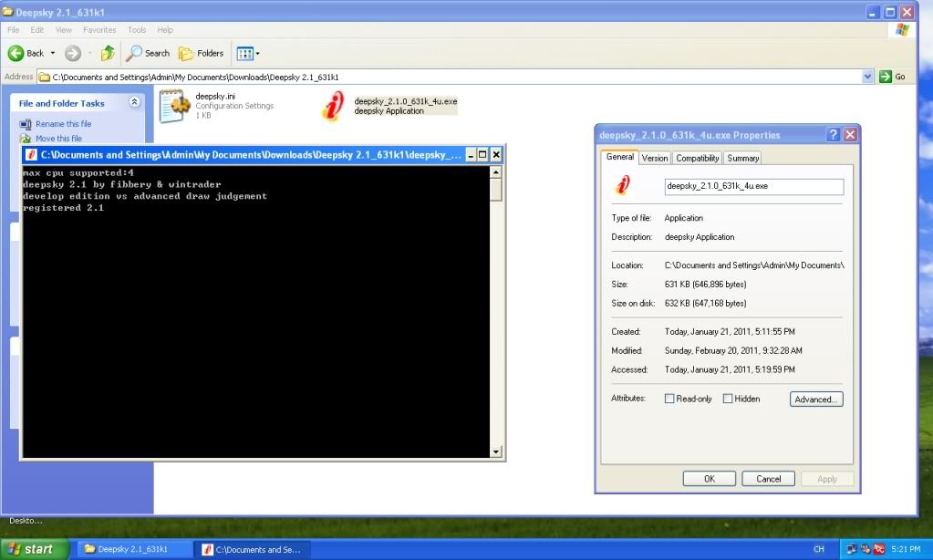Maximize the console window
Image resolution: width=933 pixels, height=560 pixels.
(x=482, y=155)
